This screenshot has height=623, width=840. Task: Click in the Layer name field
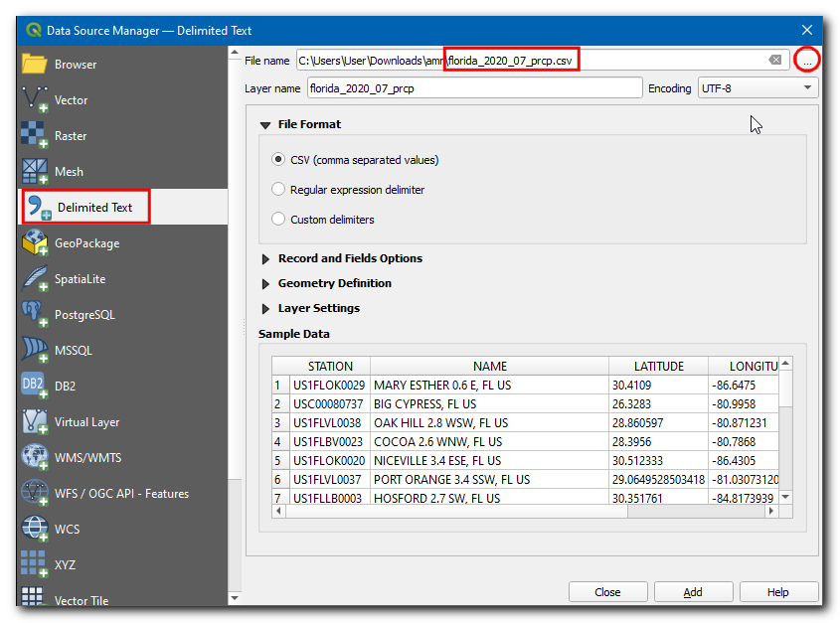(474, 88)
